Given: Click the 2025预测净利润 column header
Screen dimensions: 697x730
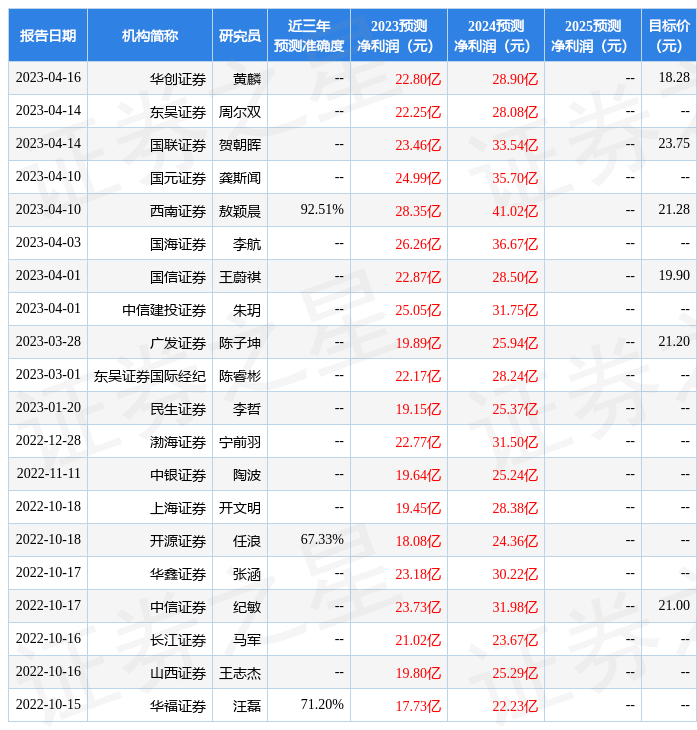Looking at the screenshot, I should tap(592, 36).
